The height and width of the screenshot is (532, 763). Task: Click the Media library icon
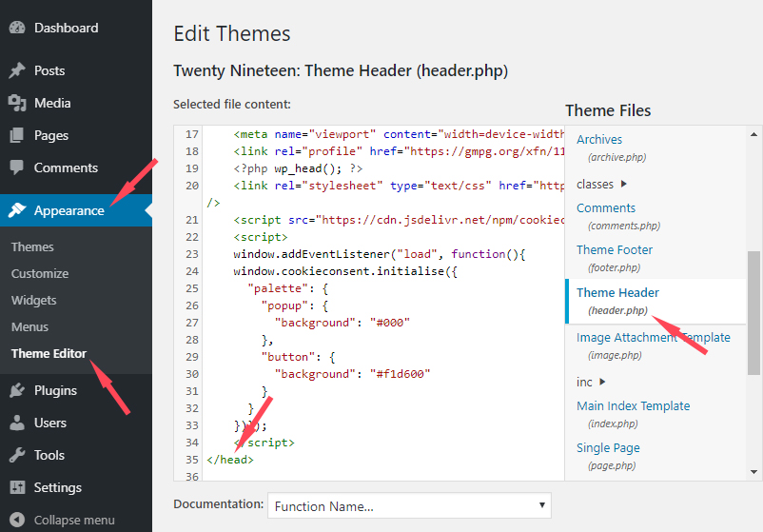[17, 103]
